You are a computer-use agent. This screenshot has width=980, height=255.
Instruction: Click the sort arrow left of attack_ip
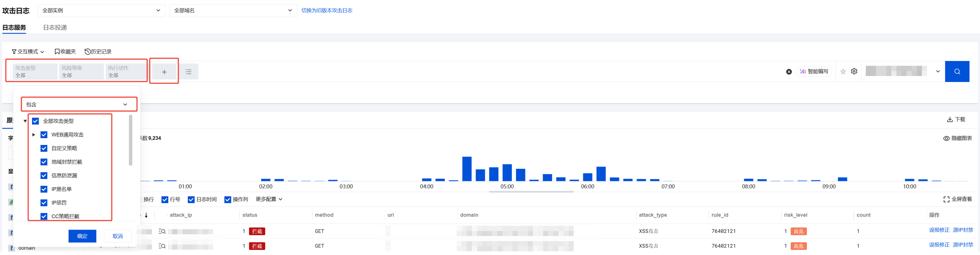[x=146, y=215]
